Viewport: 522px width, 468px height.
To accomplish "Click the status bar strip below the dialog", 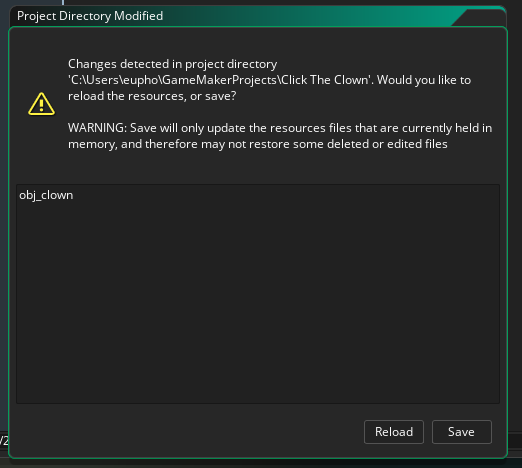I will pos(261,464).
